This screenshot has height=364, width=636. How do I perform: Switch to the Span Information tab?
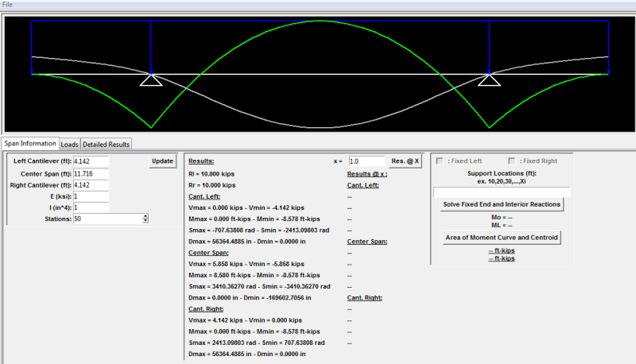(x=30, y=144)
